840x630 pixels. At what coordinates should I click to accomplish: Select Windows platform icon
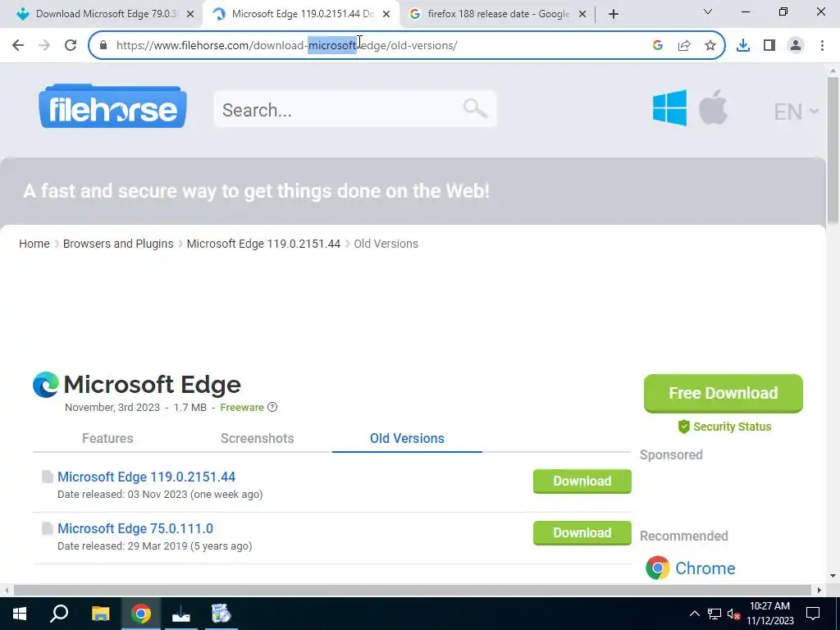click(x=669, y=107)
